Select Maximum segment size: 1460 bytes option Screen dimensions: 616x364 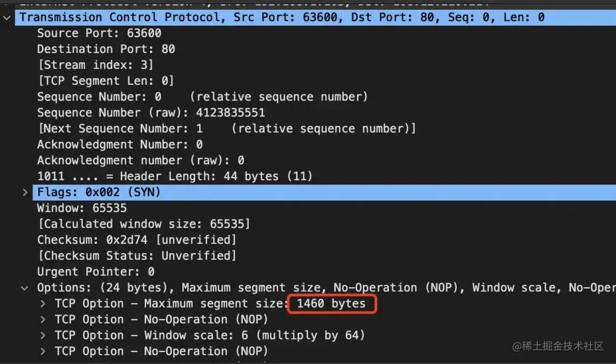pos(210,304)
